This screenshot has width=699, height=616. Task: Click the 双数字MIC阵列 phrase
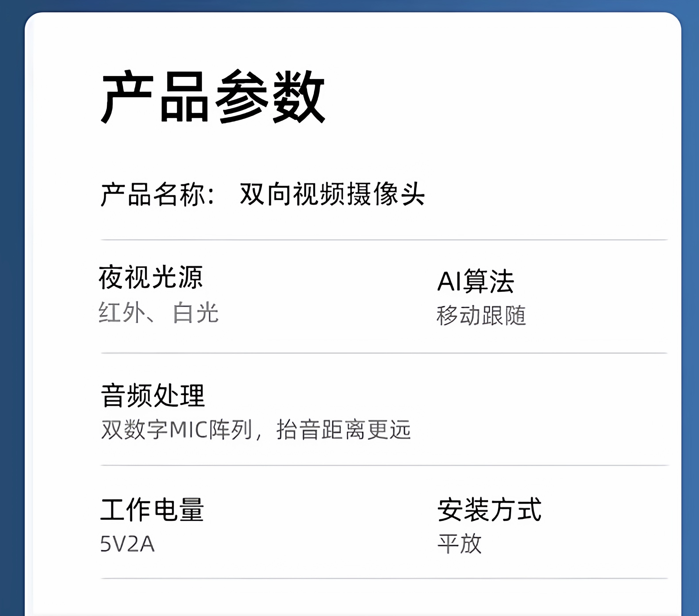point(177,430)
